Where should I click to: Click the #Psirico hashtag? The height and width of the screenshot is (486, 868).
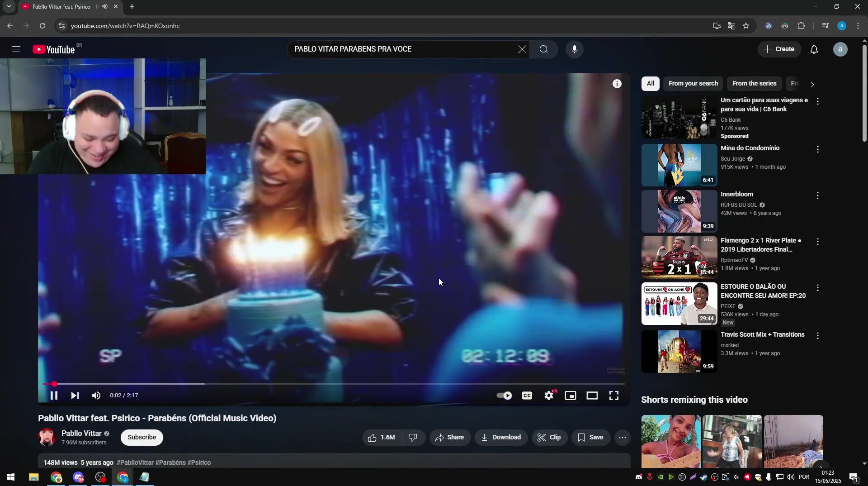pos(199,462)
